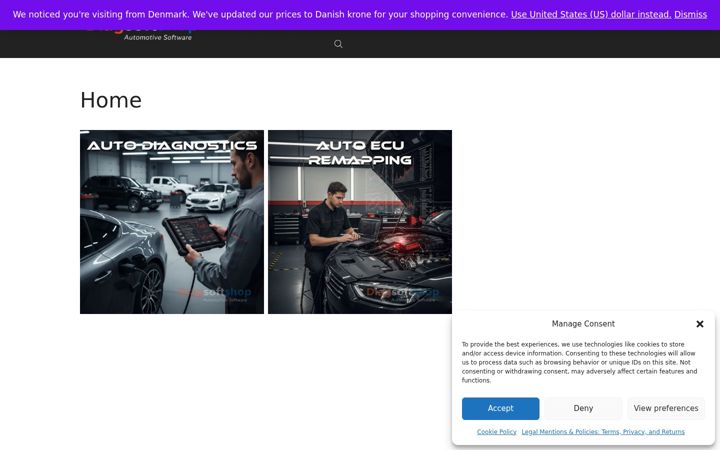Open Legal Mentions & Policies link
The height and width of the screenshot is (450, 720).
(x=603, y=432)
